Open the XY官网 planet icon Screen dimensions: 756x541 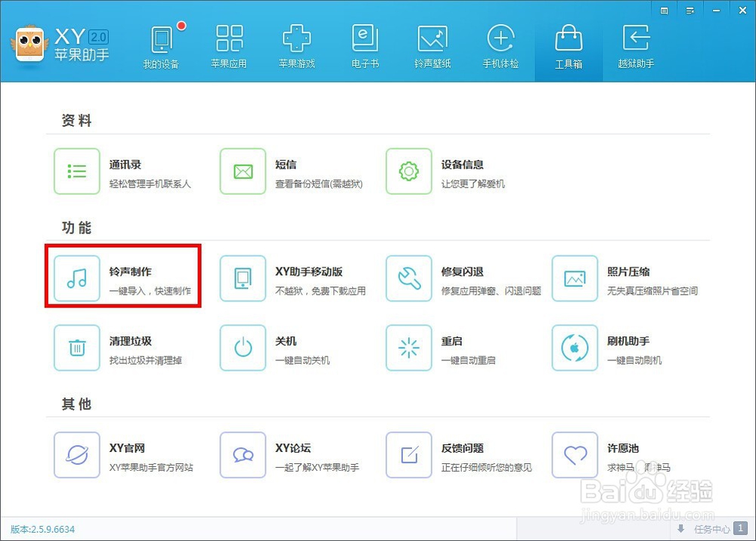coord(76,454)
